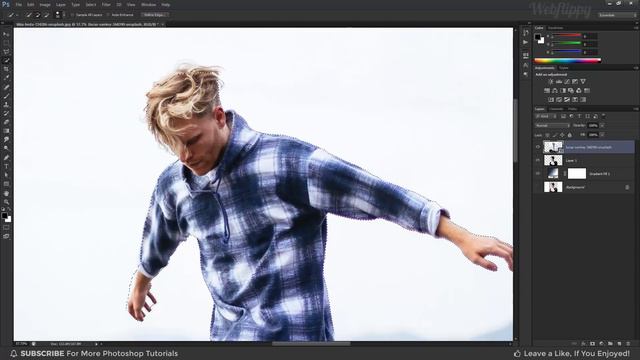Open Layers panel flyout menu

click(636, 109)
